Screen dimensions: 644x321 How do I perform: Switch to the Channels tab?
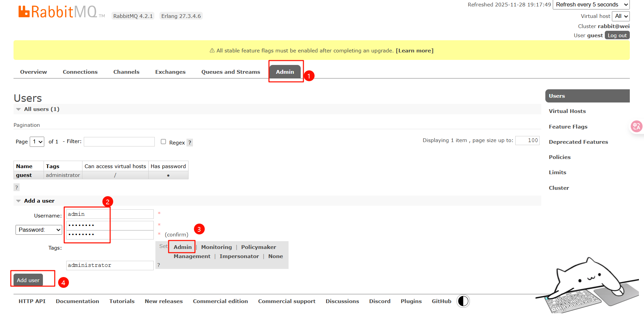(x=126, y=72)
